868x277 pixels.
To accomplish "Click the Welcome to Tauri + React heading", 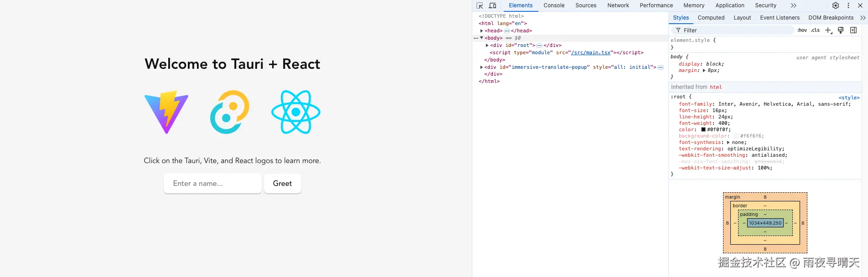I will (232, 64).
